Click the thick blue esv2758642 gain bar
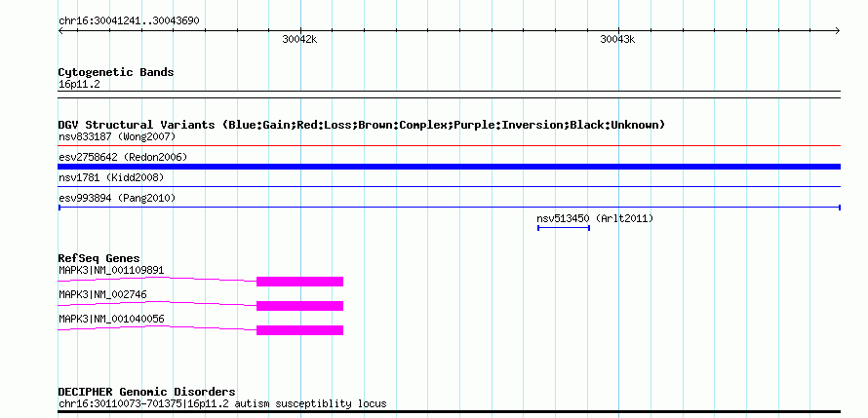Image resolution: width=868 pixels, height=418 pixels. click(450, 167)
